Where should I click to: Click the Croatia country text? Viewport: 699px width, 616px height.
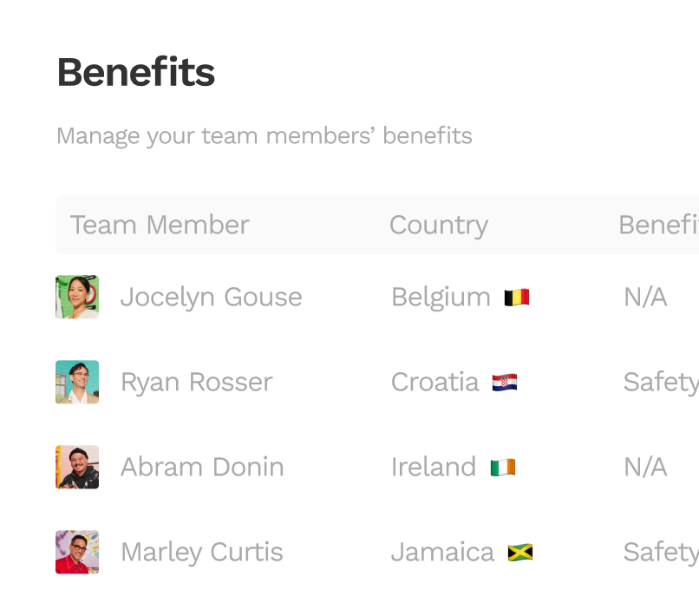tap(434, 382)
